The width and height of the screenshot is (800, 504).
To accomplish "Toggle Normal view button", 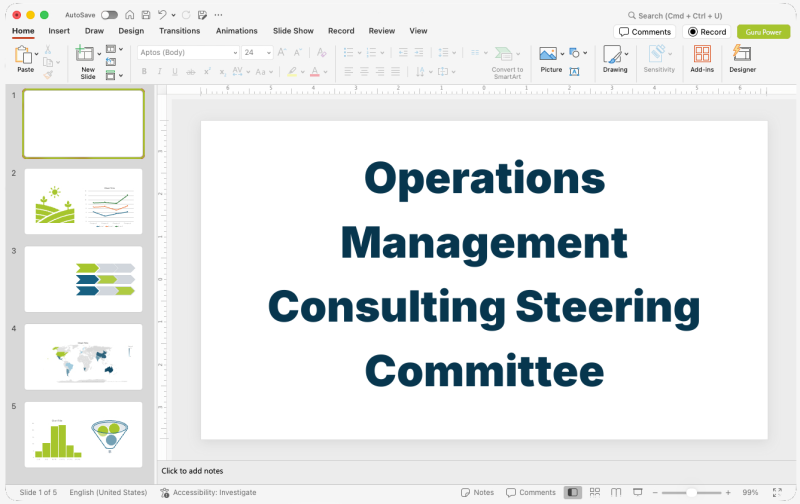I will point(572,492).
